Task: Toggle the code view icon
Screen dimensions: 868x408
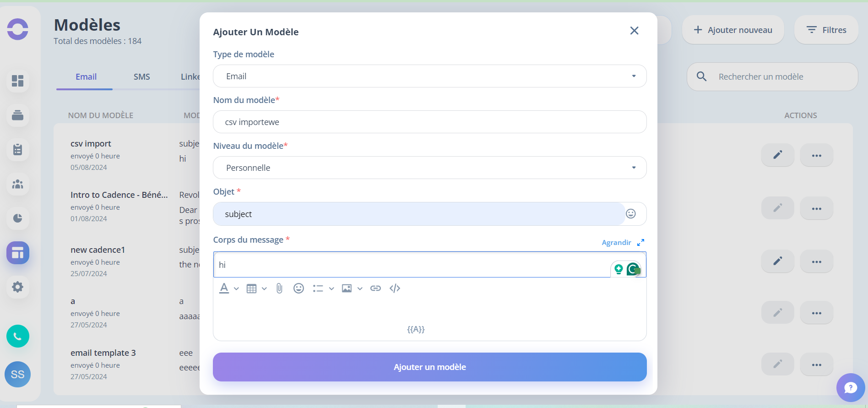Action: point(395,288)
